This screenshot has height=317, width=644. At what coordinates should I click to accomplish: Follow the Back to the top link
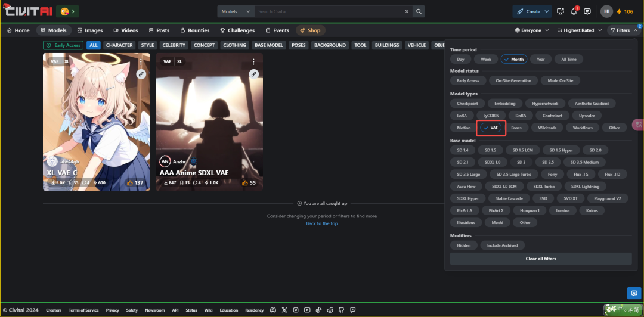321,223
